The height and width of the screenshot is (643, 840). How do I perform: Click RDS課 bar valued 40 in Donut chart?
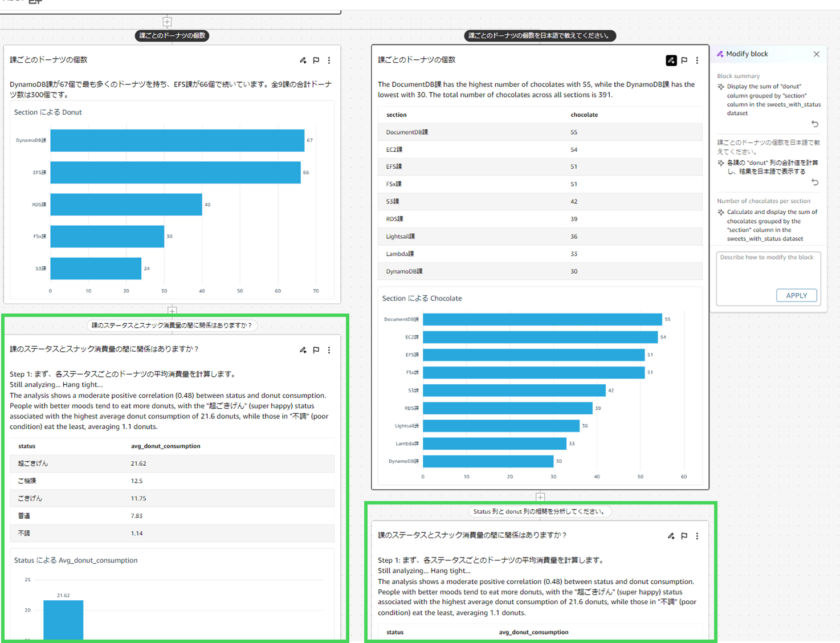(x=126, y=205)
